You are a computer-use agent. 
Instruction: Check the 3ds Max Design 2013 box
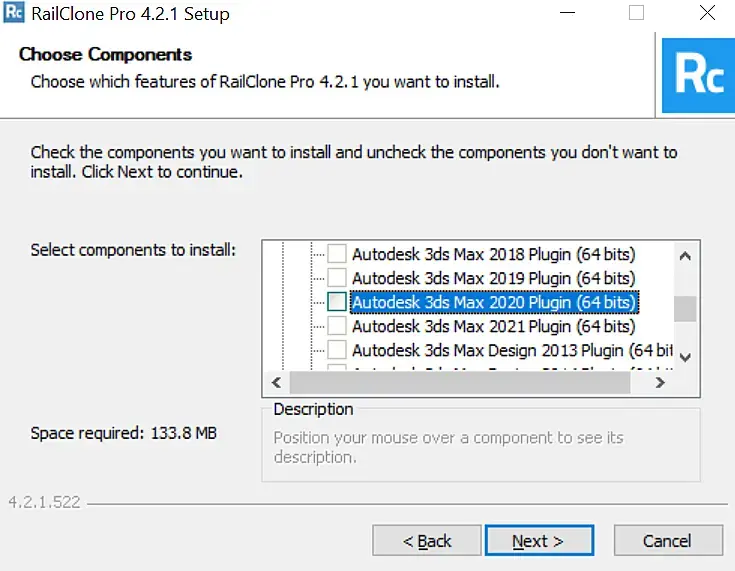pos(338,350)
